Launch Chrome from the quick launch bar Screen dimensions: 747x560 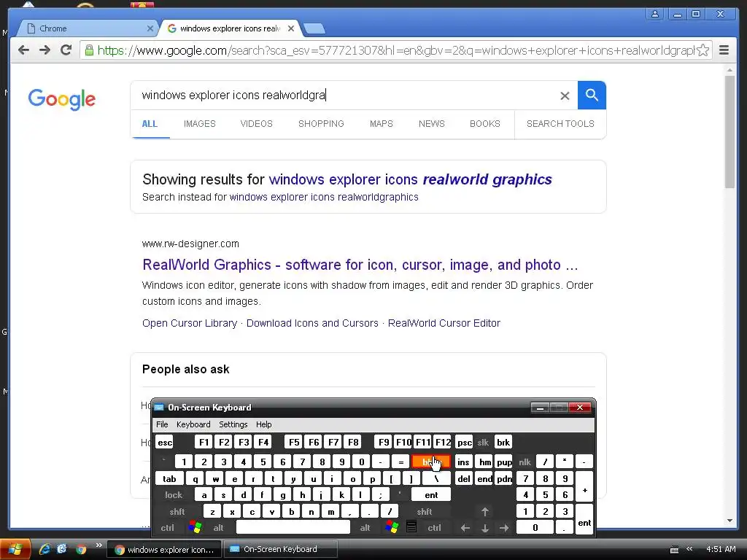coord(82,549)
